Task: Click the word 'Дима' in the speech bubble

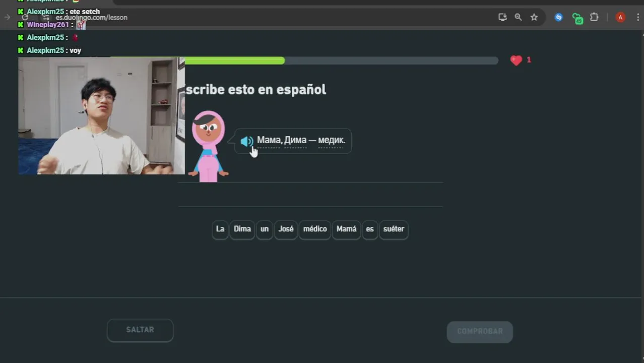Action: [x=295, y=140]
